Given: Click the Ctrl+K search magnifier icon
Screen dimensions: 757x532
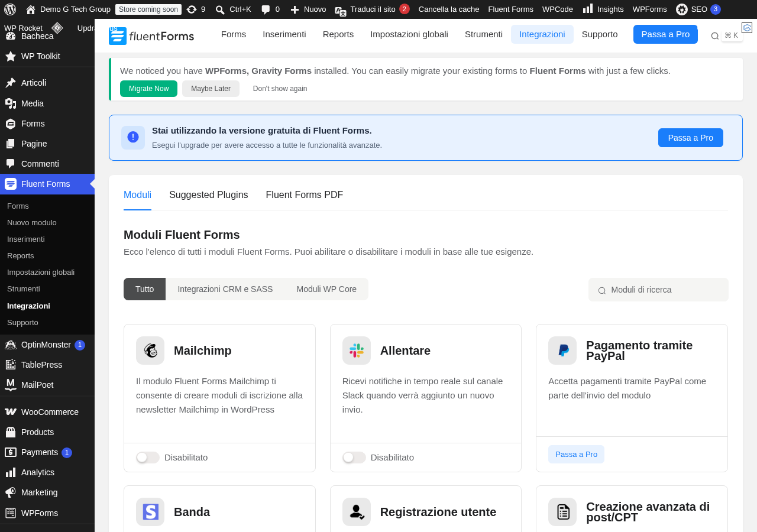Looking at the screenshot, I should click(x=220, y=9).
